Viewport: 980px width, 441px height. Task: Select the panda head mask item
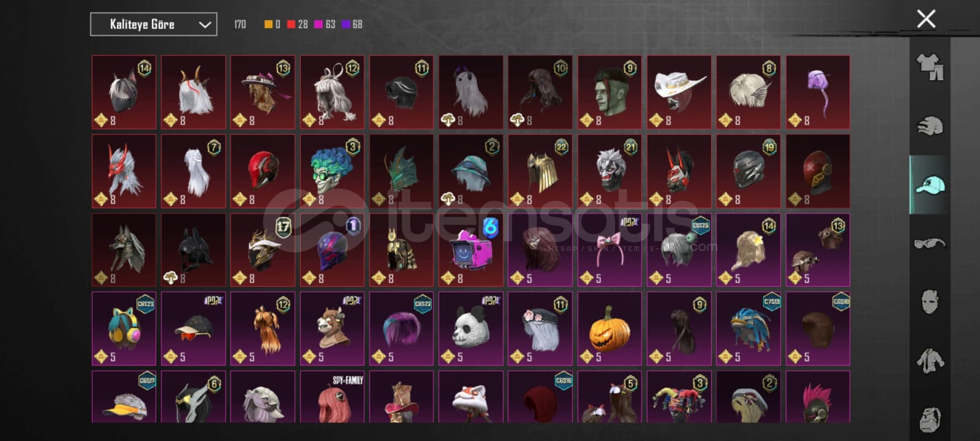[x=470, y=328]
